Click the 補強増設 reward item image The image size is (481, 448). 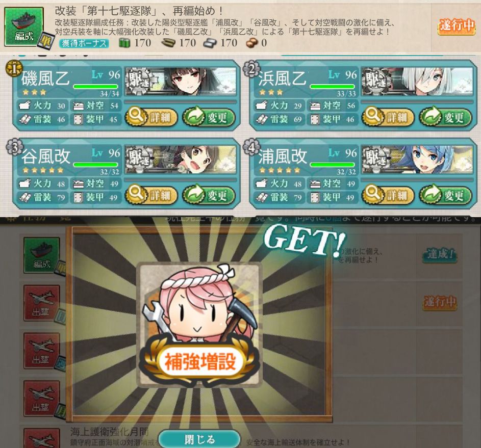point(199,325)
